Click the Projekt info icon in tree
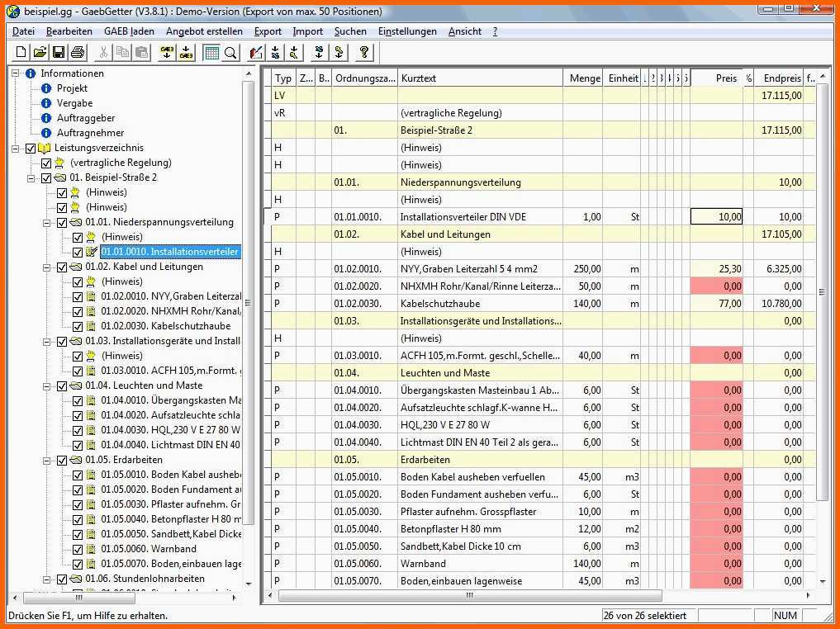The width and height of the screenshot is (840, 629). pyautogui.click(x=46, y=88)
